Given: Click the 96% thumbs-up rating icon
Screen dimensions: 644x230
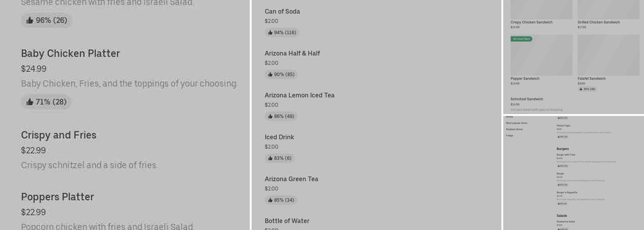Looking at the screenshot, I should (30, 20).
